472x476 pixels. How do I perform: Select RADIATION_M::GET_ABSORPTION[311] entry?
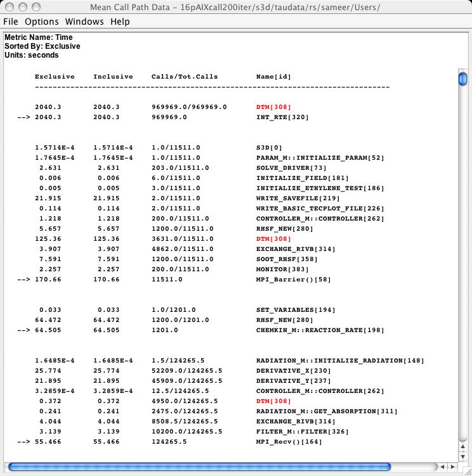coord(327,411)
